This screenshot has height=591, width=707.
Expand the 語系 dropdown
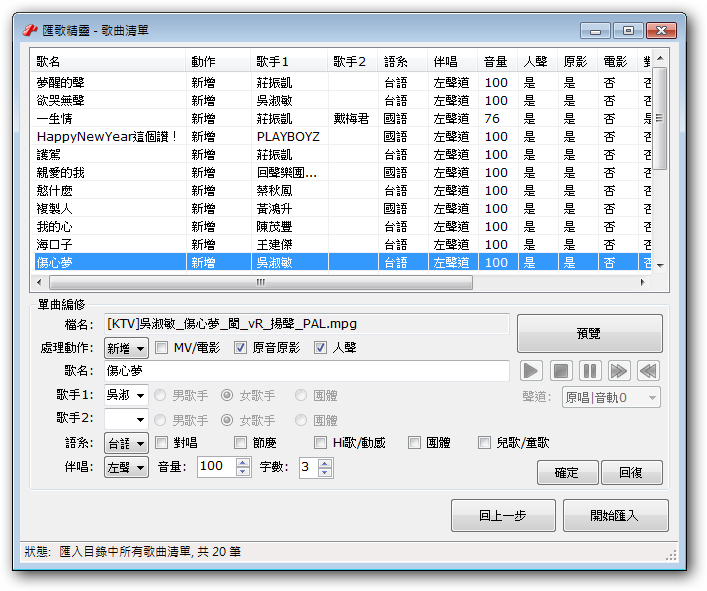(127, 443)
